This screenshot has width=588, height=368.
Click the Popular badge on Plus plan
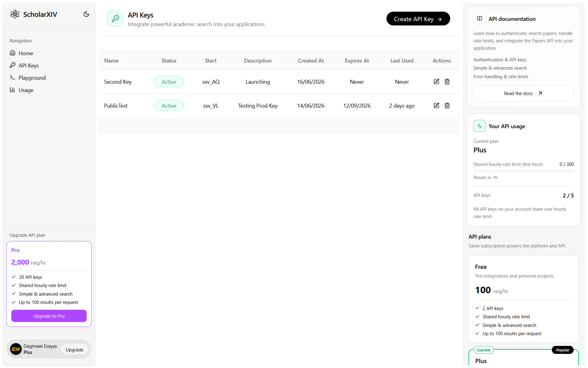point(563,350)
